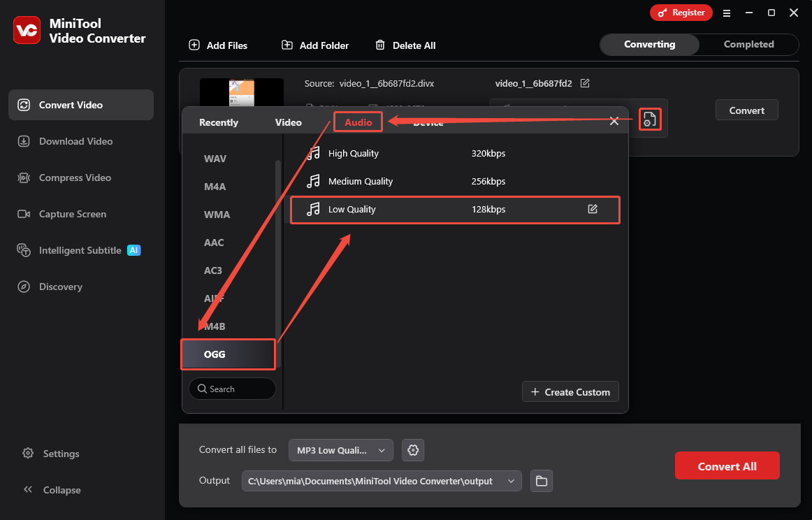Open settings gear next to format dropdown
Image resolution: width=812 pixels, height=520 pixels.
click(x=412, y=450)
